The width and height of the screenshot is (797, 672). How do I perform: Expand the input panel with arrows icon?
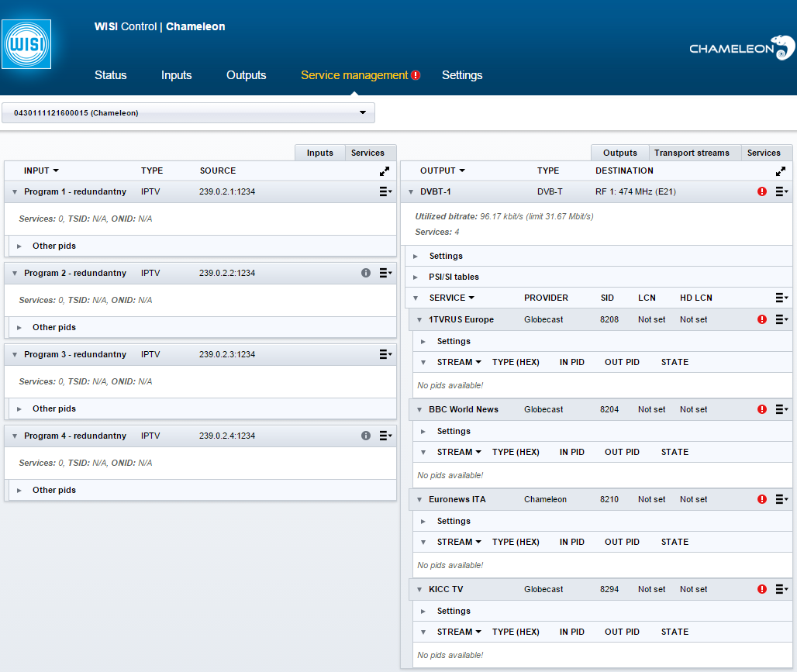pyautogui.click(x=385, y=171)
